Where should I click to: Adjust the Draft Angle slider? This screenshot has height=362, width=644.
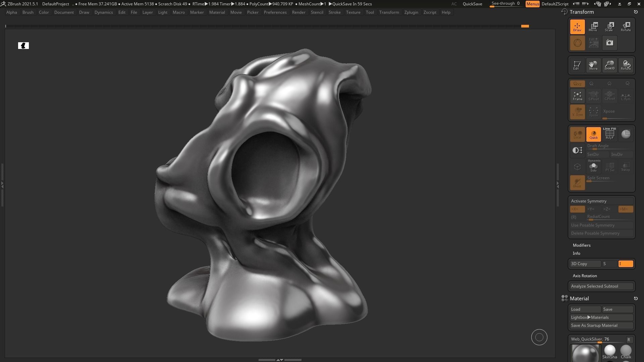pos(610,147)
